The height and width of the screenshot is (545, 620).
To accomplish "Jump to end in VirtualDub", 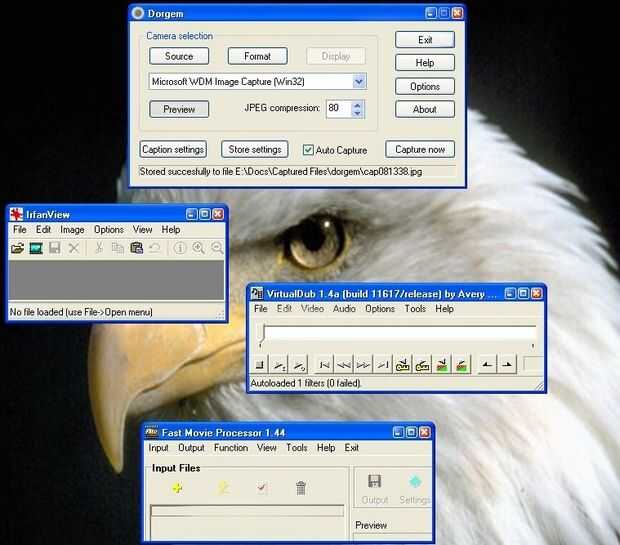I will [383, 365].
